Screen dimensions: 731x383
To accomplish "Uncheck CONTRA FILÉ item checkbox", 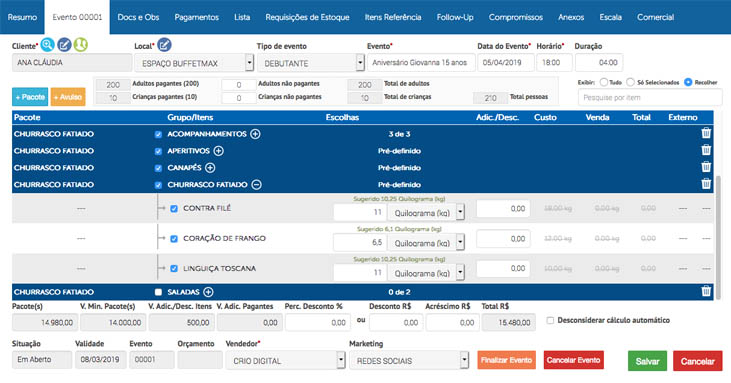I will 174,209.
